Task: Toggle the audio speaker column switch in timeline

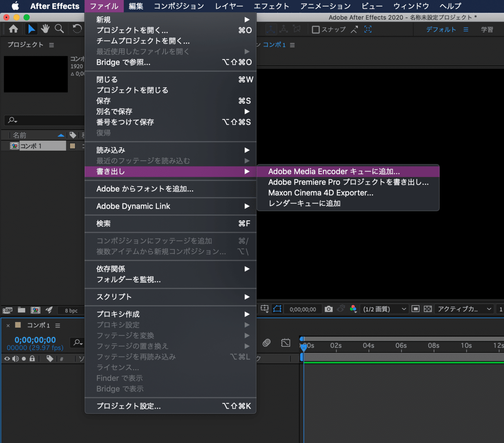Action: click(15, 358)
